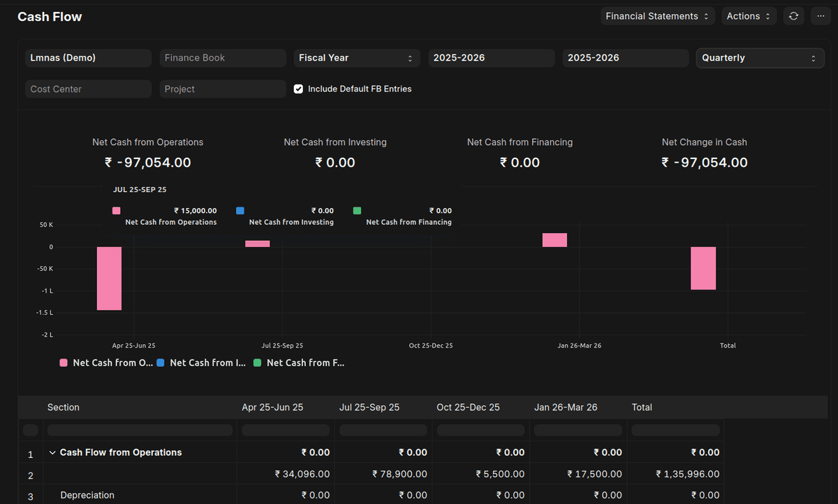Click the ₹ 17,500.00 cell
This screenshot has height=504, width=838.
[x=595, y=474]
